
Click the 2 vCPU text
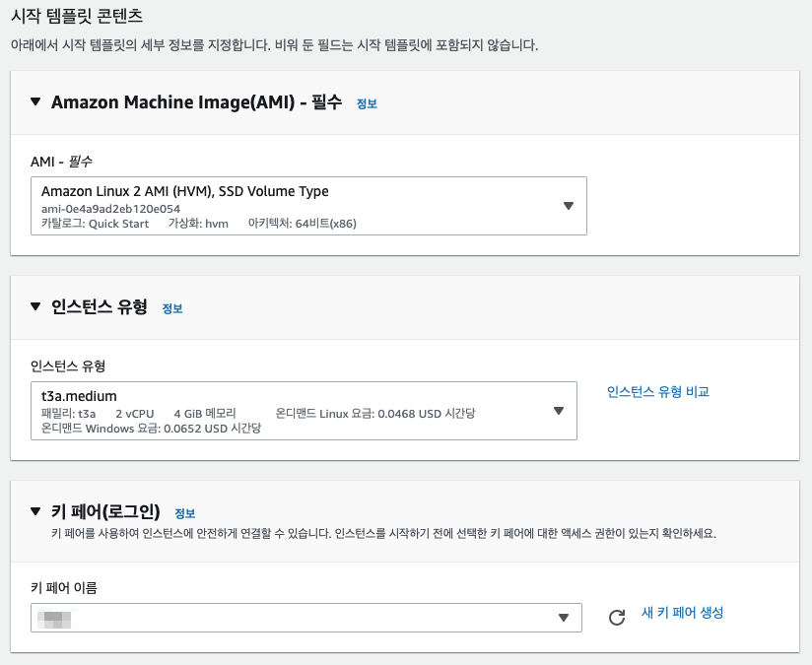135,414
